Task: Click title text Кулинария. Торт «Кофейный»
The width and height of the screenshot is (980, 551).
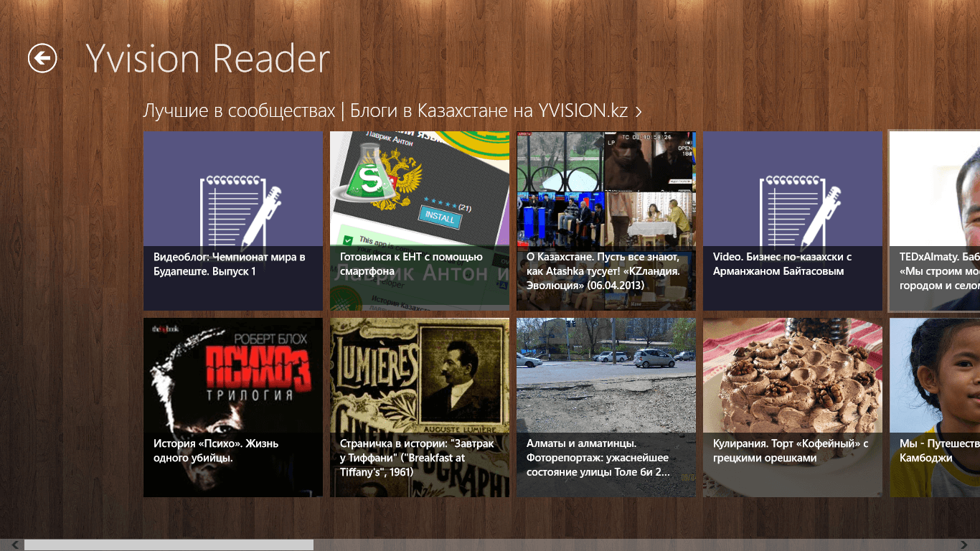Action: pyautogui.click(x=791, y=451)
